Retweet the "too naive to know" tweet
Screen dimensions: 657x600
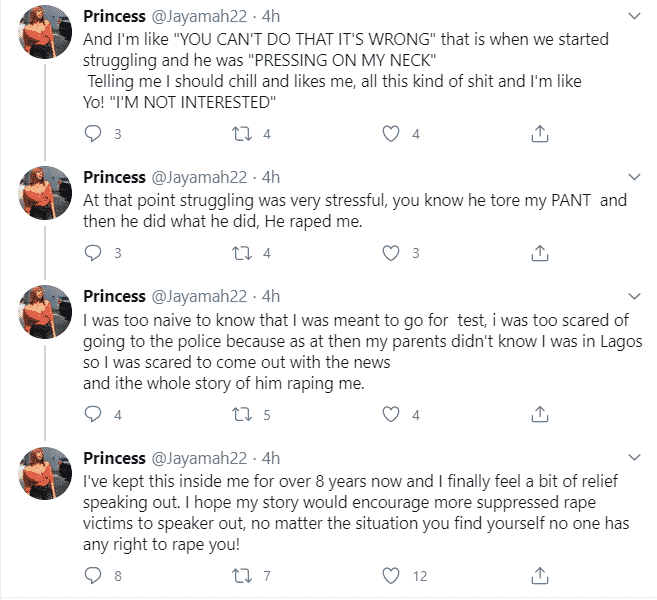click(241, 414)
